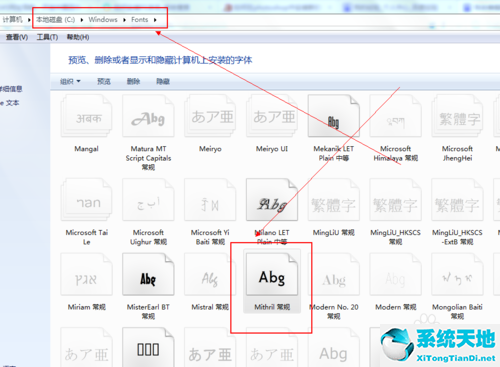Select the Mangal font icon
The width and height of the screenshot is (500, 367).
[x=86, y=116]
